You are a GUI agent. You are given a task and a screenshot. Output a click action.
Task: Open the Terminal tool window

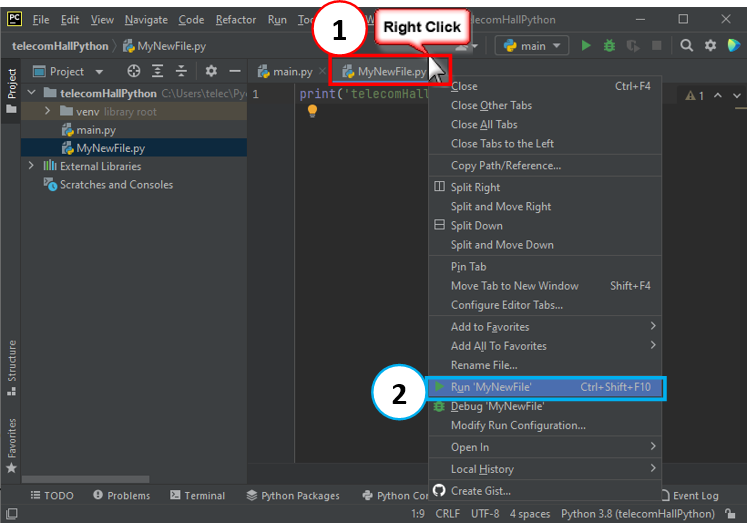[x=197, y=495]
